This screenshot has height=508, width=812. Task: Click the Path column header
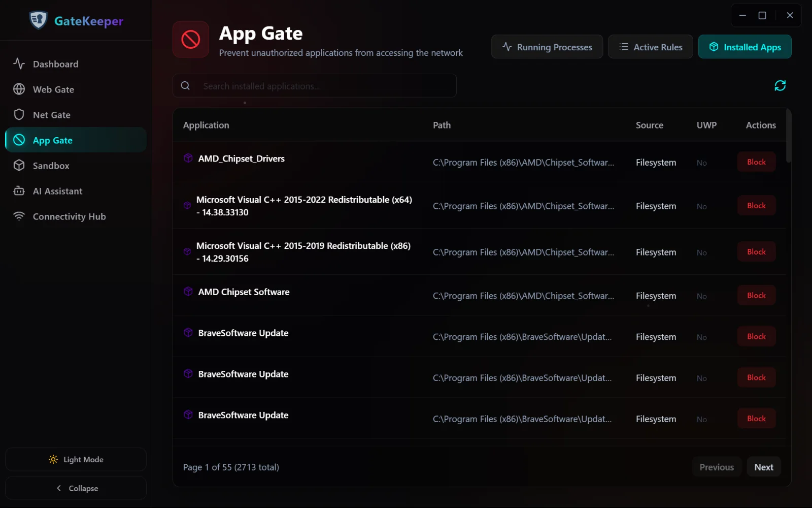442,125
